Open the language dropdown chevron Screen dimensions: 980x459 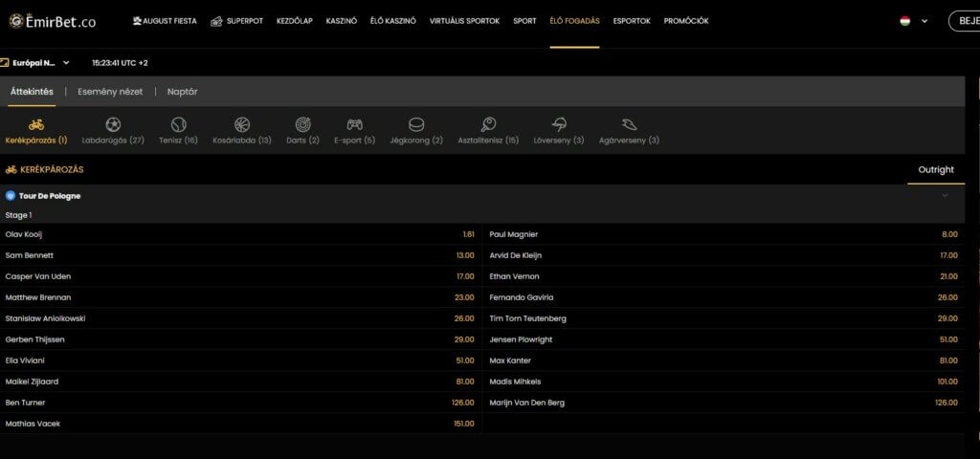[924, 21]
